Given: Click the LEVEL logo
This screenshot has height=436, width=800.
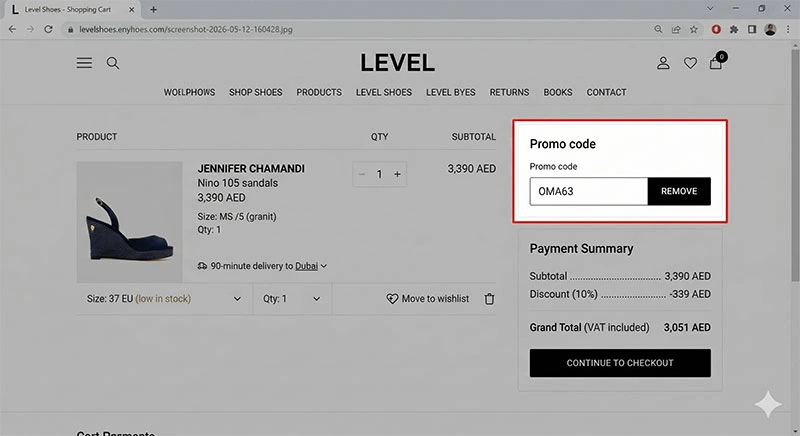Looking at the screenshot, I should point(397,63).
